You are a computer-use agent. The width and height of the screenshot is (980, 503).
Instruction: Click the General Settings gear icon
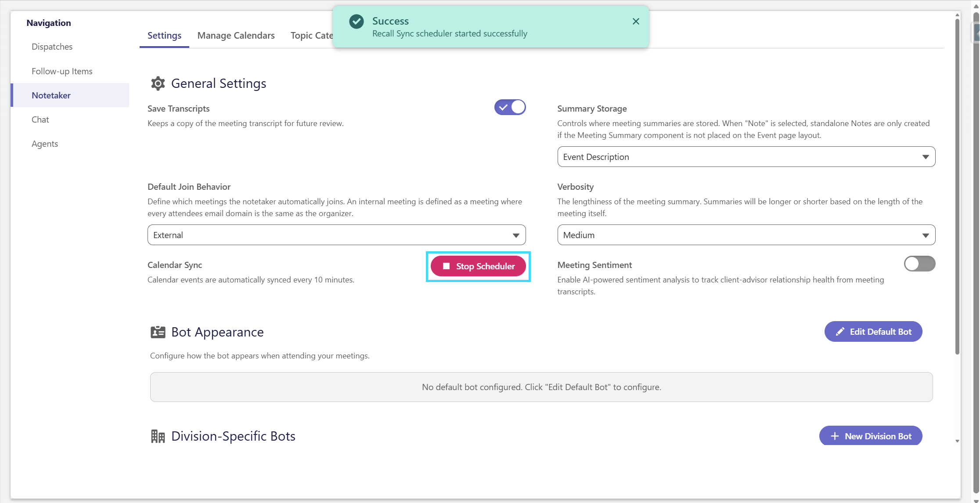pyautogui.click(x=158, y=83)
